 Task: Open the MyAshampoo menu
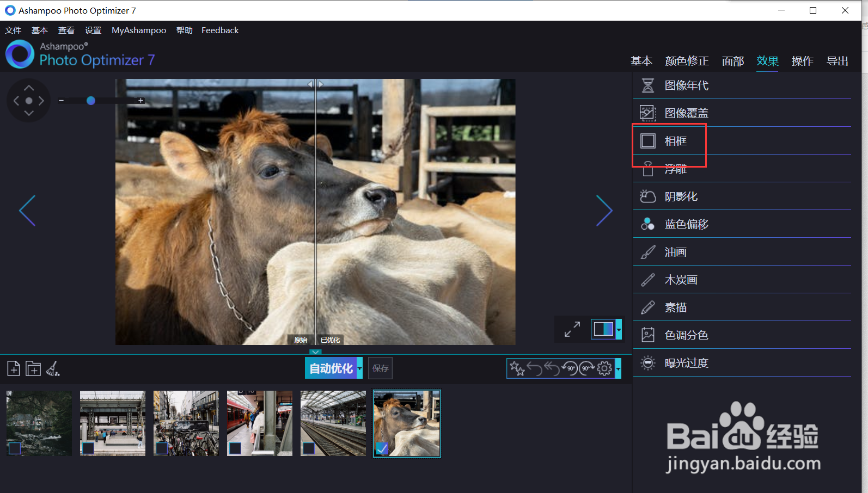139,30
